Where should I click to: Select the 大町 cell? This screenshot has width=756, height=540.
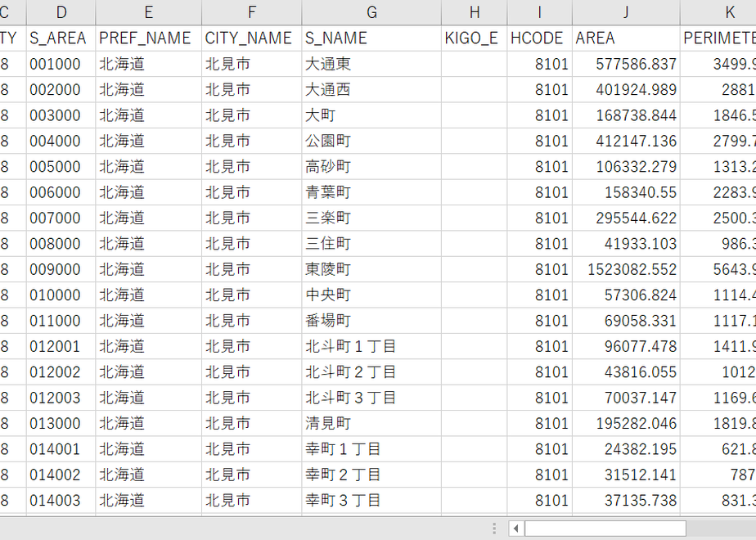pyautogui.click(x=371, y=115)
